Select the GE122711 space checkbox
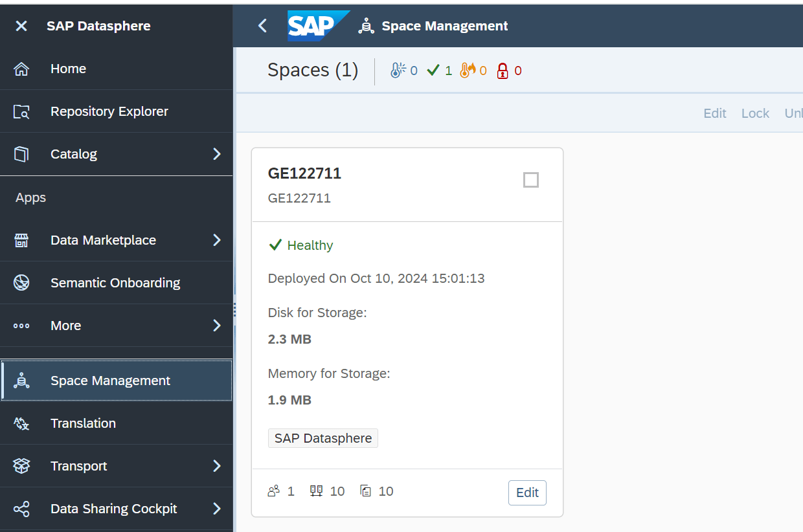This screenshot has width=803, height=532. [530, 180]
